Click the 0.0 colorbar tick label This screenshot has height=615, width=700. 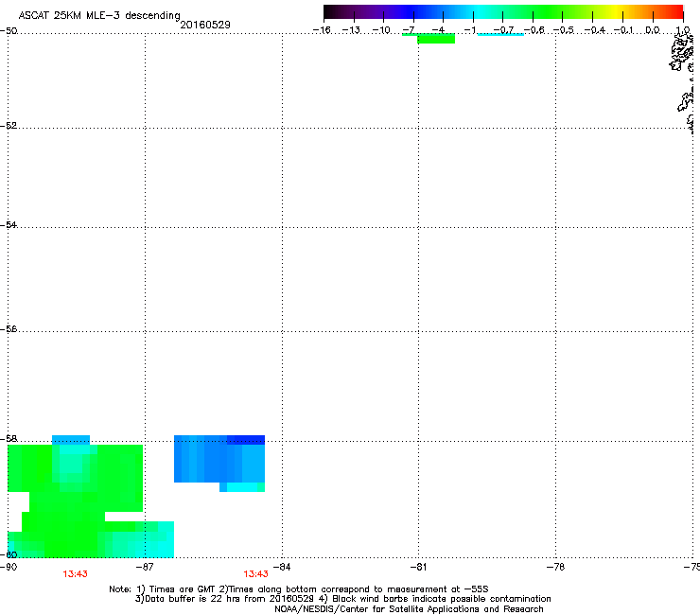click(653, 30)
